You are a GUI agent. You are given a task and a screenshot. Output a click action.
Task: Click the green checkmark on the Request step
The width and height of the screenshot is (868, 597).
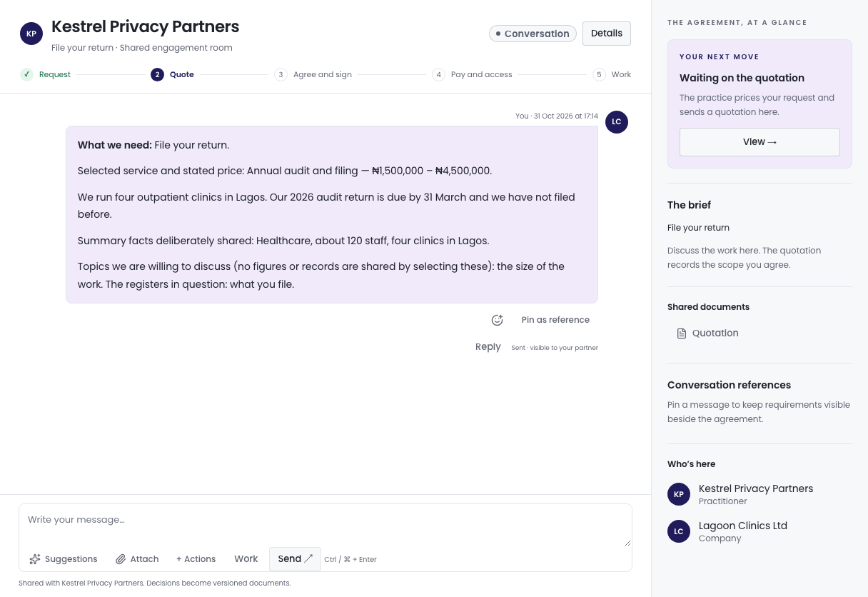click(x=26, y=74)
